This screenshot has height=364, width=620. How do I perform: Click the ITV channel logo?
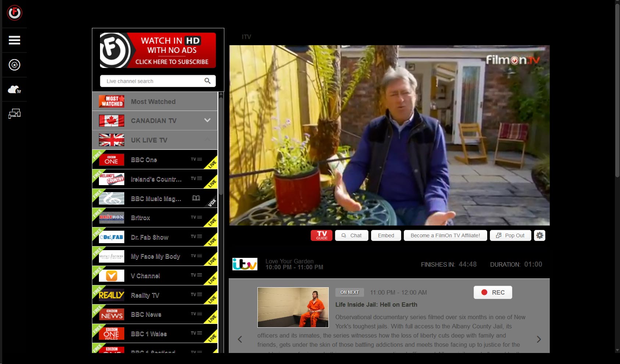[x=245, y=264]
